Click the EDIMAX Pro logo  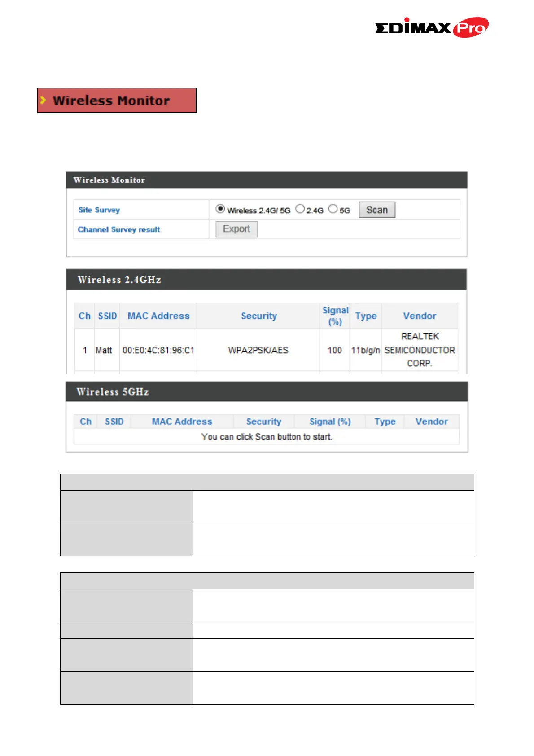click(432, 27)
